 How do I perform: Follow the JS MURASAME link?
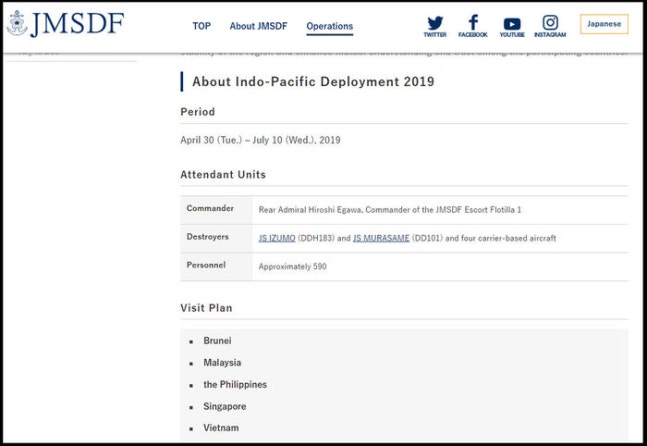[381, 238]
